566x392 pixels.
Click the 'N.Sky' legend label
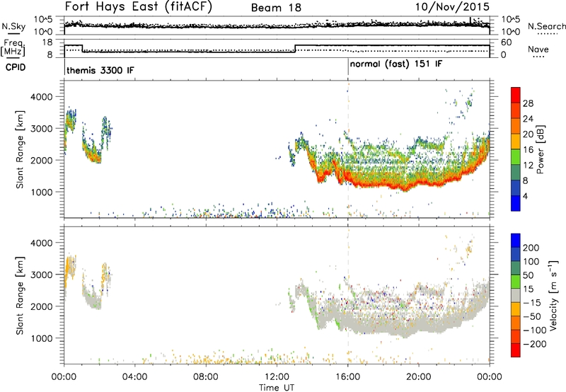coord(13,26)
